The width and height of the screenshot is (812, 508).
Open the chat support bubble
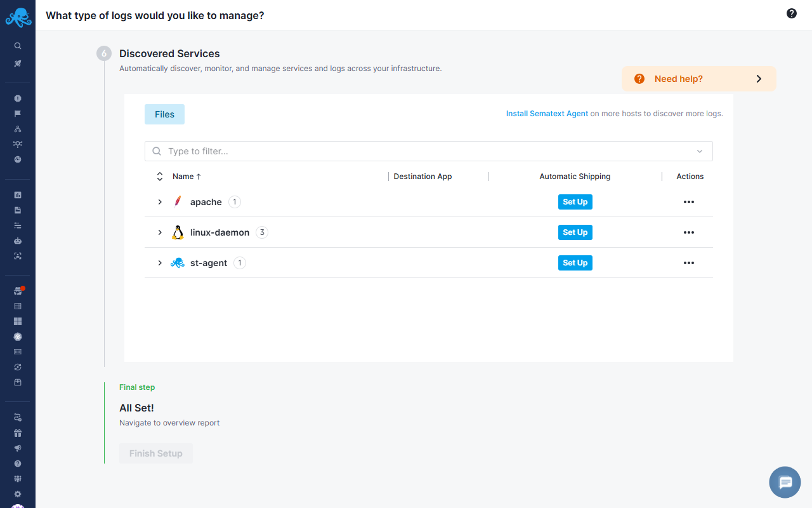[785, 483]
